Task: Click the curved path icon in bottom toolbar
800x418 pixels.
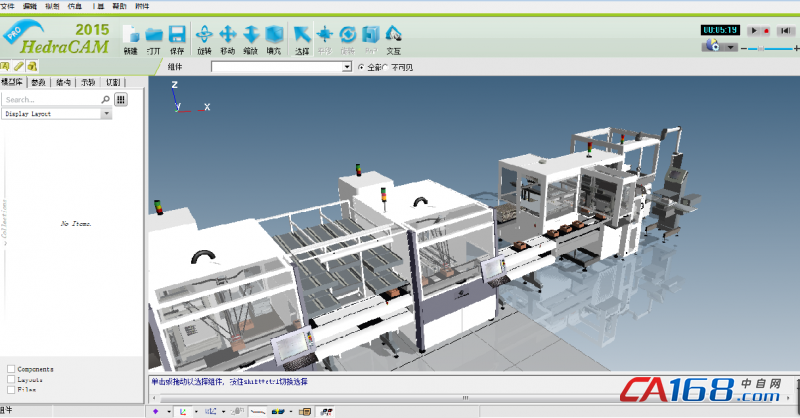Action: coord(258,411)
